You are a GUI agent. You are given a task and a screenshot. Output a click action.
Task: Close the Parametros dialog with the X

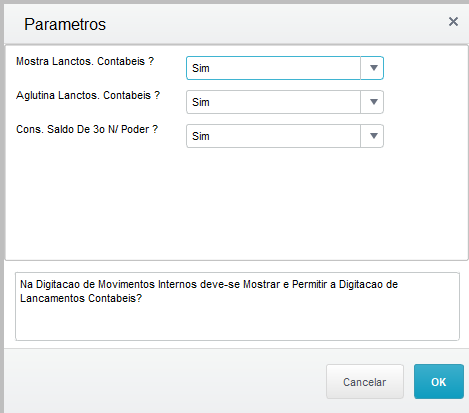453,22
